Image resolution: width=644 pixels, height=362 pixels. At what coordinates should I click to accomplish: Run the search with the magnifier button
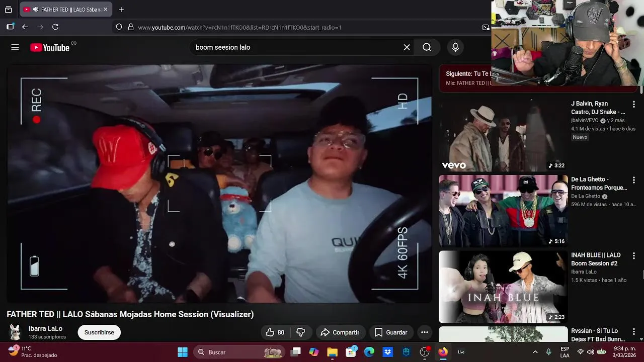click(427, 47)
